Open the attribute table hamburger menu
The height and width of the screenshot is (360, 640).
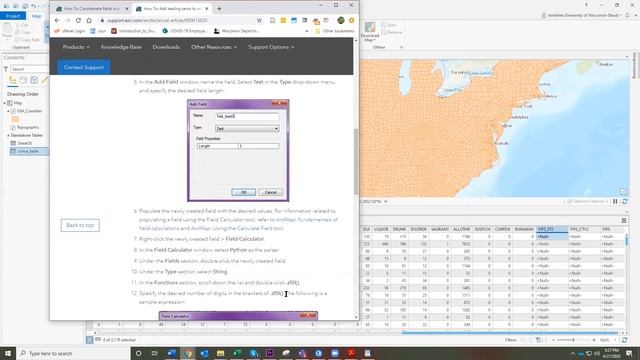[624, 220]
